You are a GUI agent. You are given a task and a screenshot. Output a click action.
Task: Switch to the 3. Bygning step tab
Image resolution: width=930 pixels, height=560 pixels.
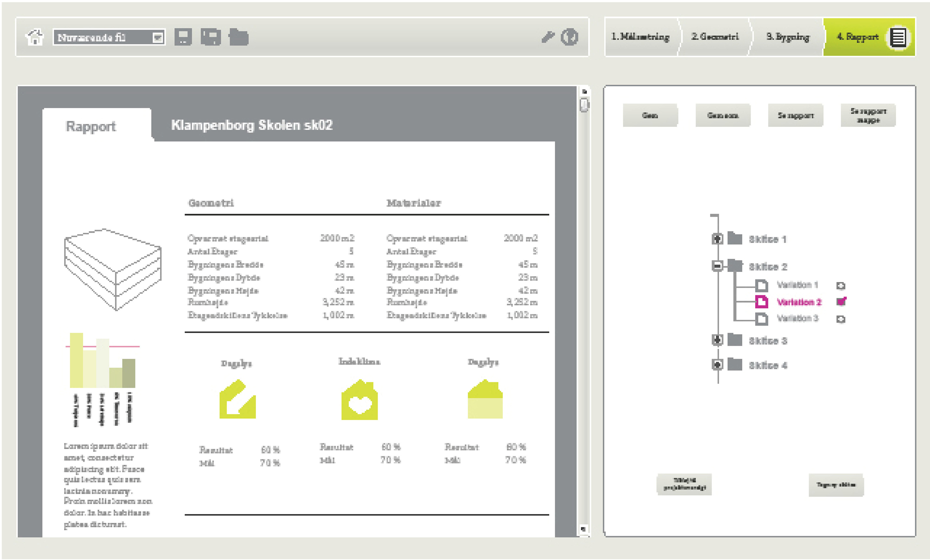point(788,37)
